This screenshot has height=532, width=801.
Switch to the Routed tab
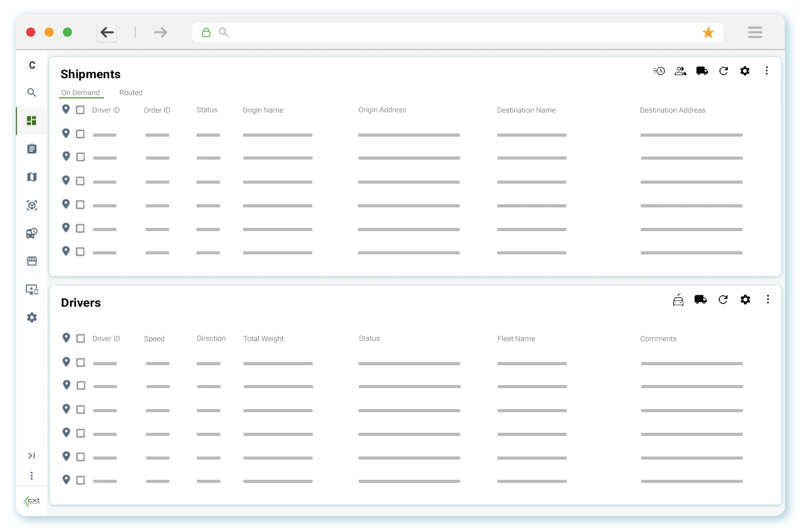point(131,93)
